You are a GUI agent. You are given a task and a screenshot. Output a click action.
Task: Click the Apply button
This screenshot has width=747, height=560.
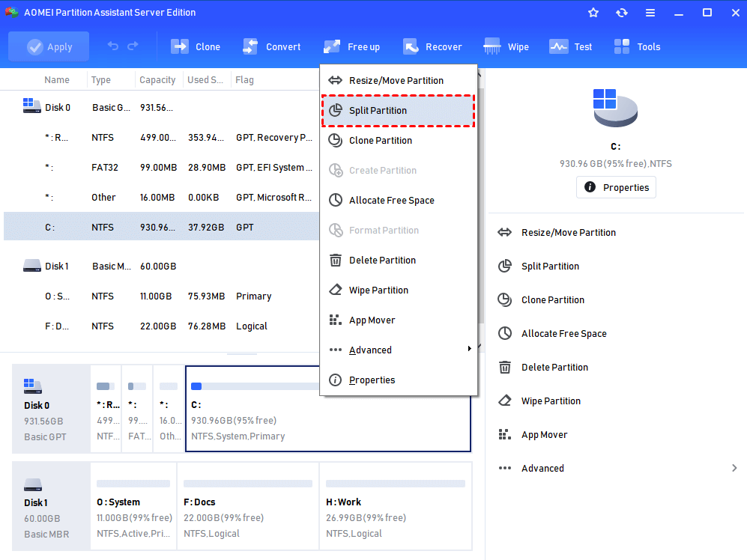[x=49, y=46]
